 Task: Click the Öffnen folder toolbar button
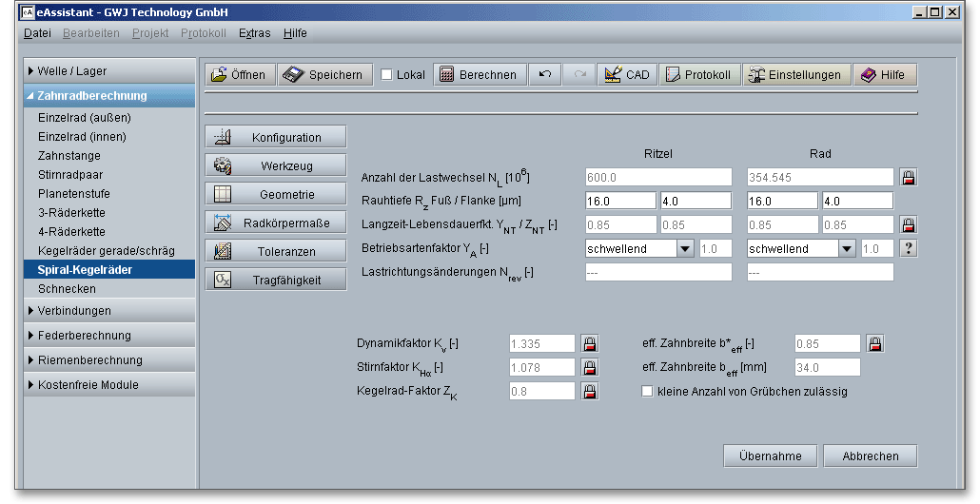(x=238, y=75)
